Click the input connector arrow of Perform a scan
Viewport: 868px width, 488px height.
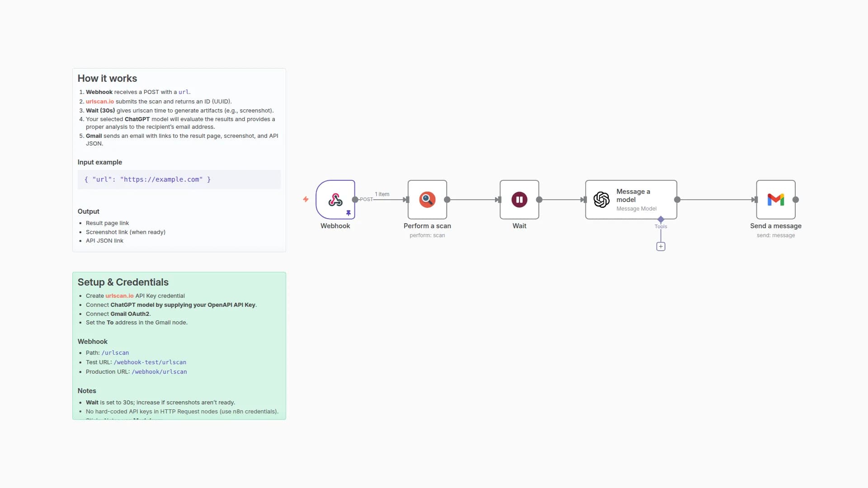click(x=406, y=199)
